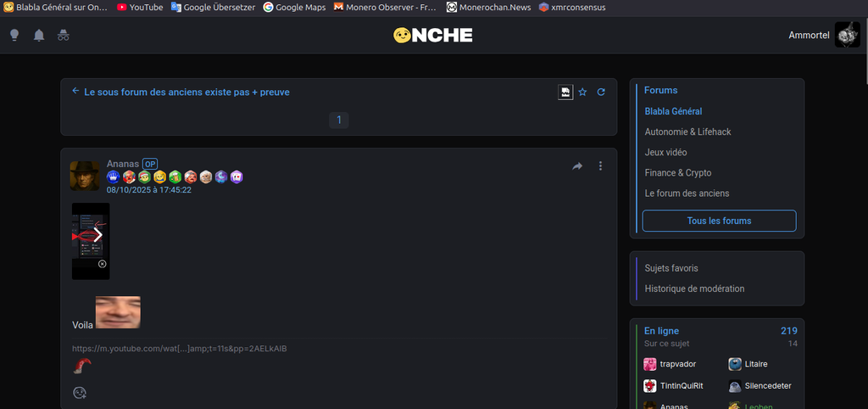Screen dimensions: 868x409
Task: Click the Ananas username in the post header
Action: [123, 164]
